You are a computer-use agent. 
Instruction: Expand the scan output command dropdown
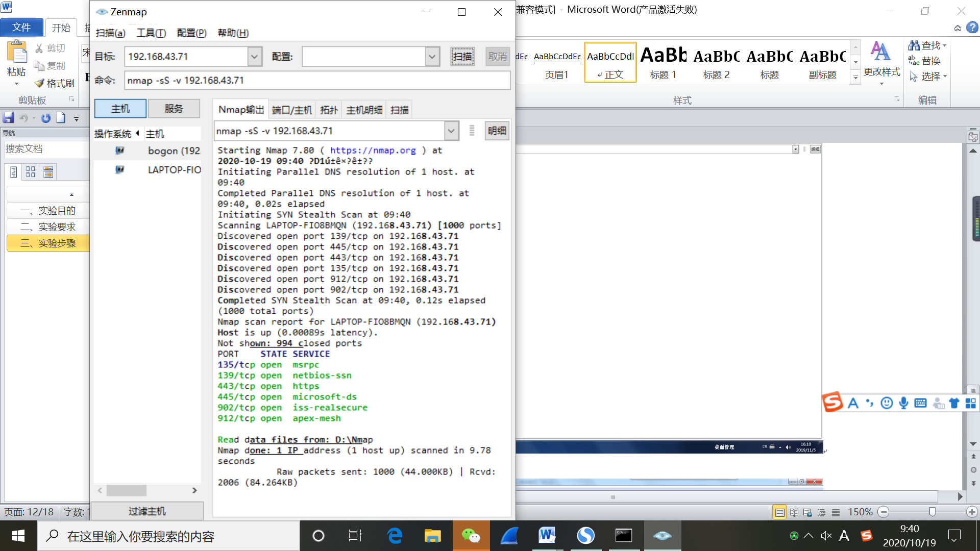point(451,131)
